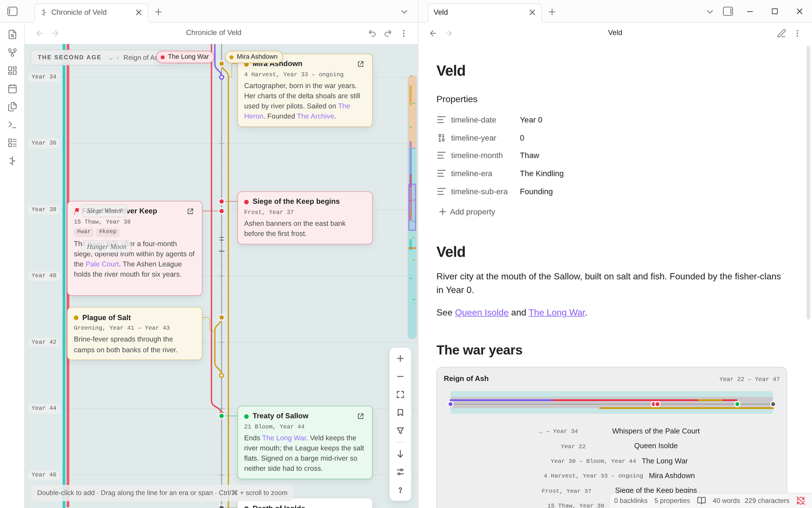Image resolution: width=812 pixels, height=508 pixels.
Task: Edit the timeline-era value The Kindling
Action: point(542,173)
